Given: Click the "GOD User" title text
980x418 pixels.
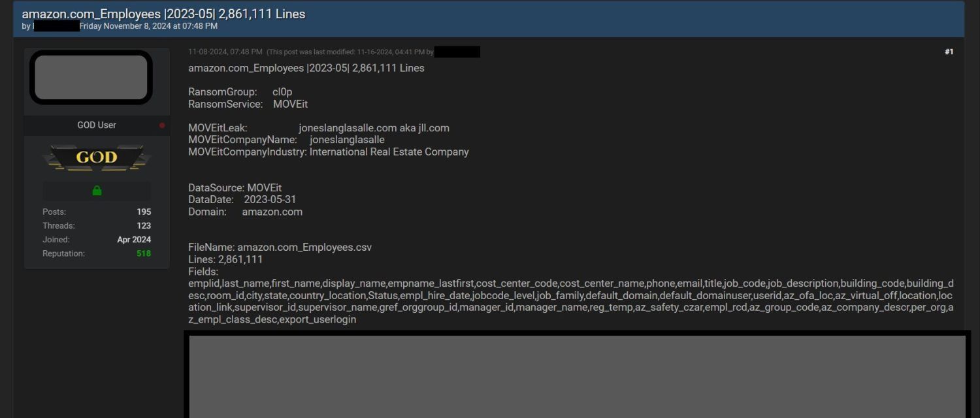Looking at the screenshot, I should click(97, 125).
